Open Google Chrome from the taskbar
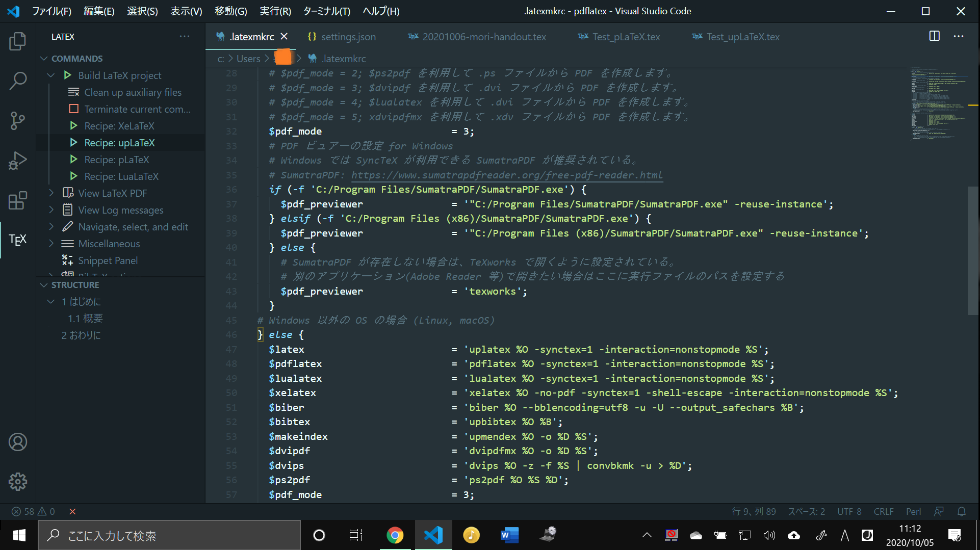This screenshot has width=980, height=550. (395, 535)
